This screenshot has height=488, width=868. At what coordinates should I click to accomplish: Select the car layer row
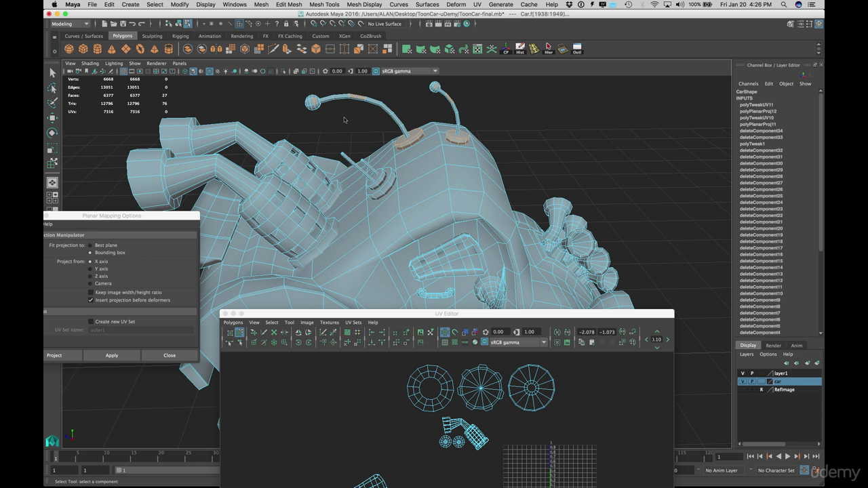[780, 382]
